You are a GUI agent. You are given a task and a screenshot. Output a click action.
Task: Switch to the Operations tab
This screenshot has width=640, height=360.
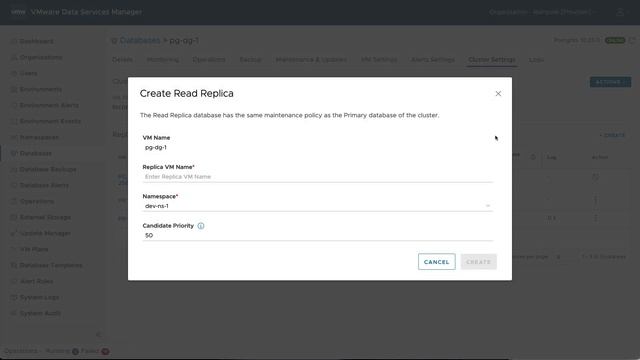coord(209,60)
